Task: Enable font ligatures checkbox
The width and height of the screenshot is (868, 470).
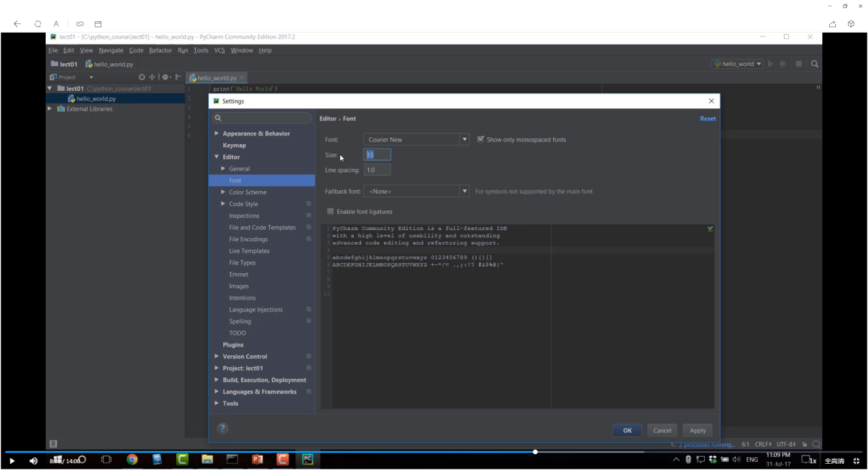Action: [x=331, y=211]
